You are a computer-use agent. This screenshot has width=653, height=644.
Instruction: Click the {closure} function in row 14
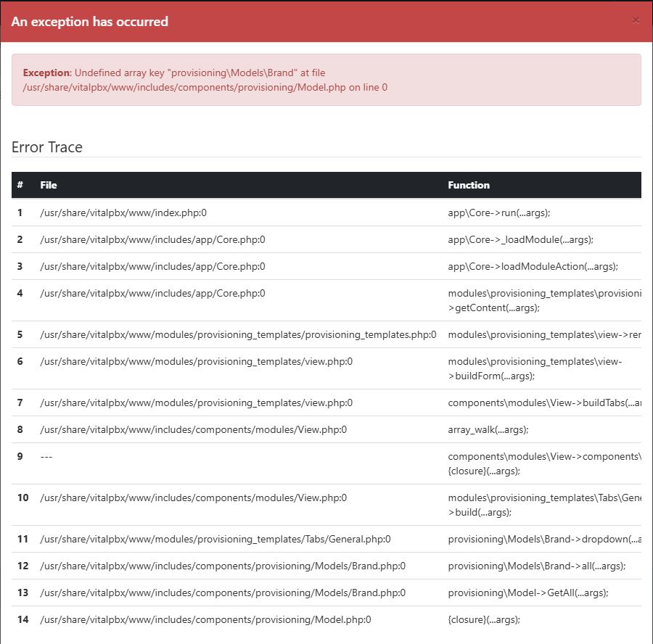(x=484, y=619)
